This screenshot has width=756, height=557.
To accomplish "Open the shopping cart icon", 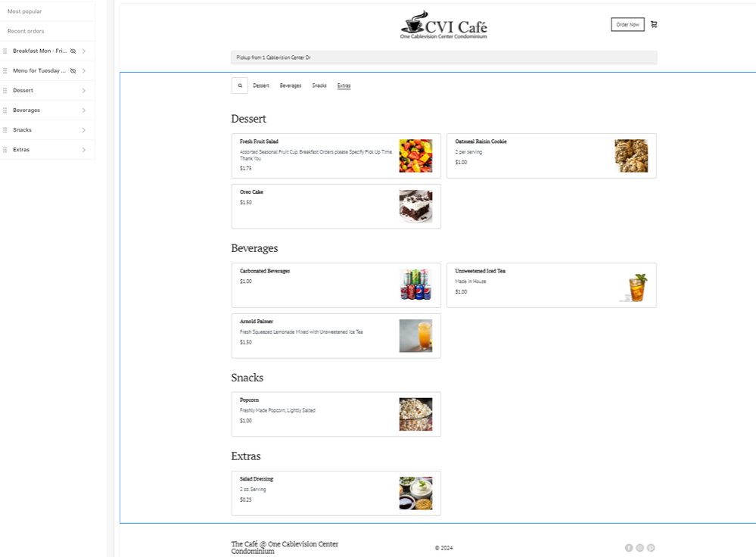I will 654,24.
